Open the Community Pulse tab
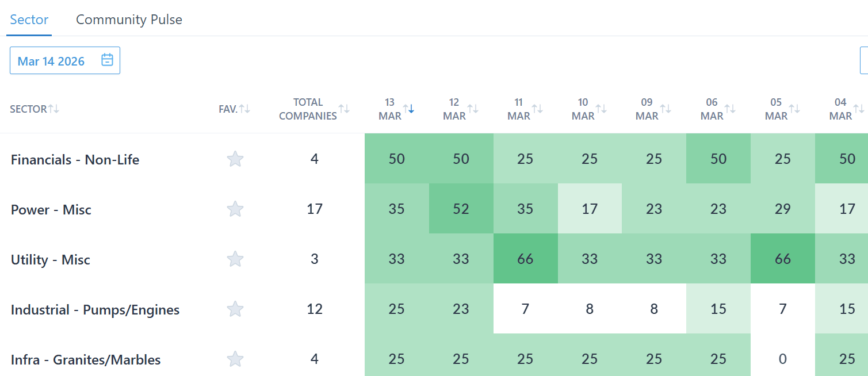Screen dimensions: 868x376 (129, 20)
